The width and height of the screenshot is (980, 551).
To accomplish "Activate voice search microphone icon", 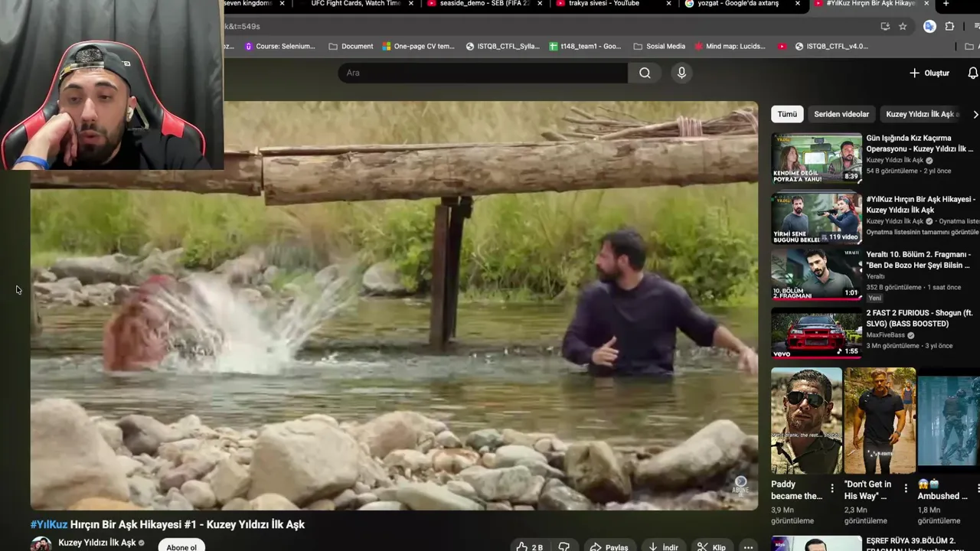I will tap(681, 73).
